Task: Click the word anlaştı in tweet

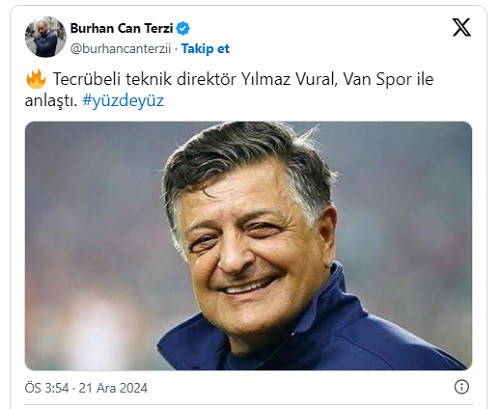Action: 51,100
